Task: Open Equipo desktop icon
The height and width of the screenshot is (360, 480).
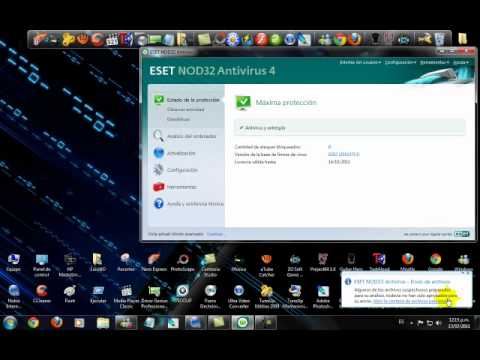Action: point(13,262)
